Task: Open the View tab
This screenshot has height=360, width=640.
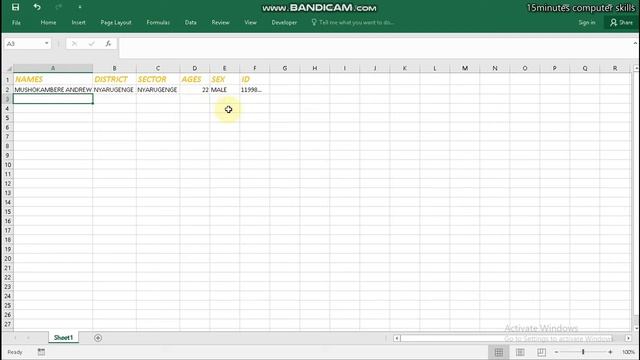Action: point(250,22)
